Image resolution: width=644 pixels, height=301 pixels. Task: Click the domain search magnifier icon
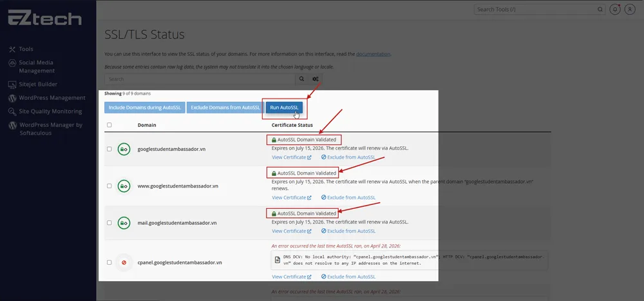(301, 79)
